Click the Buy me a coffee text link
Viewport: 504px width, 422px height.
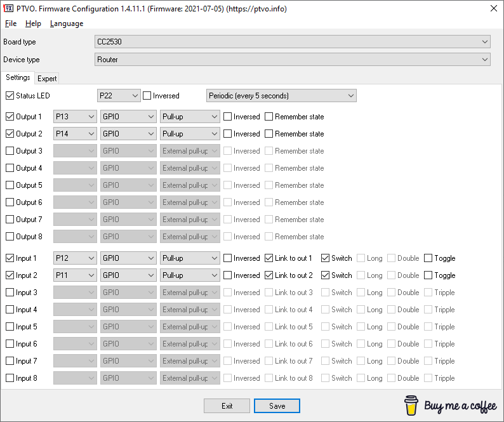coord(460,406)
